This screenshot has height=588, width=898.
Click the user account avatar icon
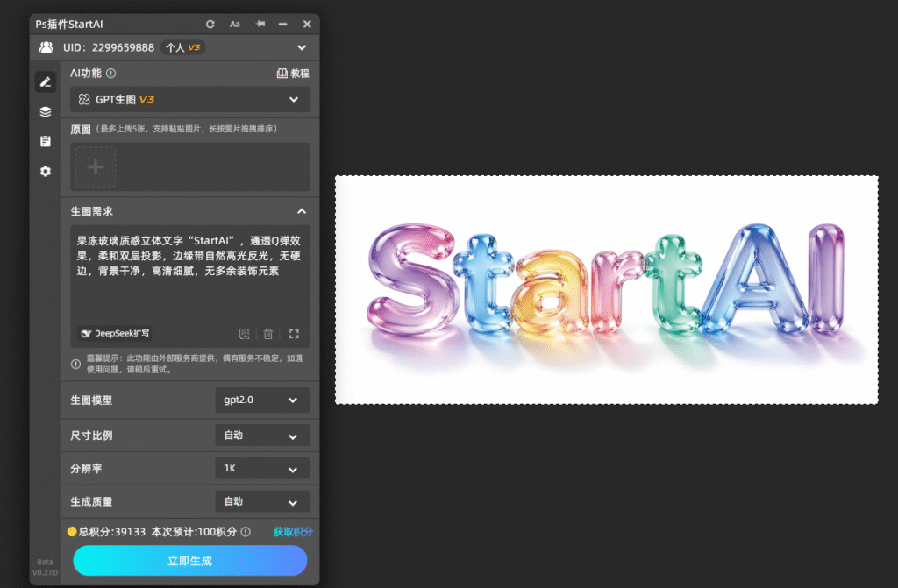(x=46, y=47)
